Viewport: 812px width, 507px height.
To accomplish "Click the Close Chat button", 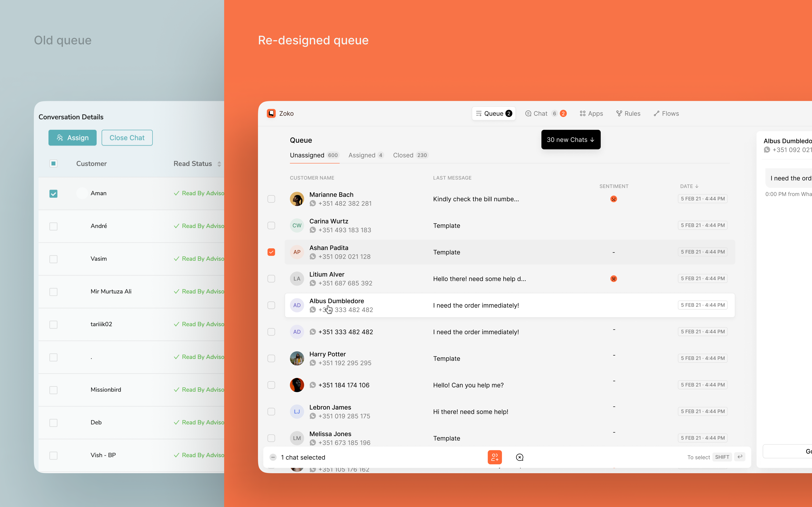I will coord(127,138).
